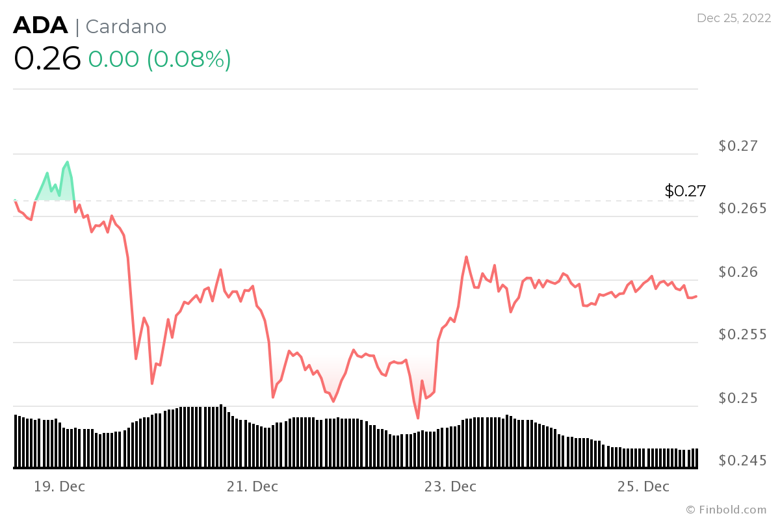The height and width of the screenshot is (520, 780).
Task: Select the $0.26 y-axis label
Action: click(738, 272)
